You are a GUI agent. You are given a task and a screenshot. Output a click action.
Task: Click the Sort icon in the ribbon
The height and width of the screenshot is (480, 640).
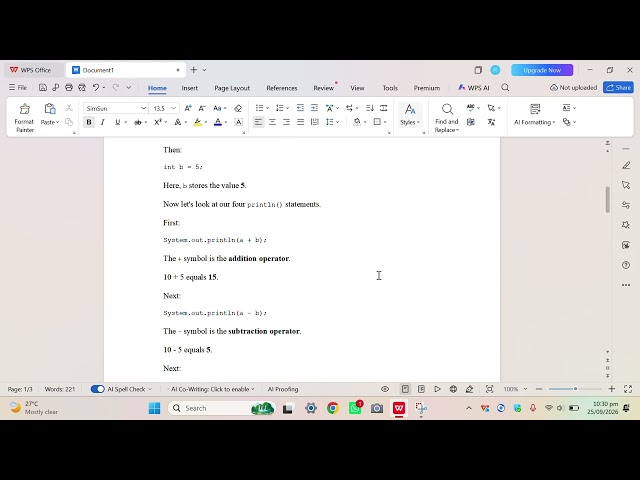pyautogui.click(x=370, y=108)
